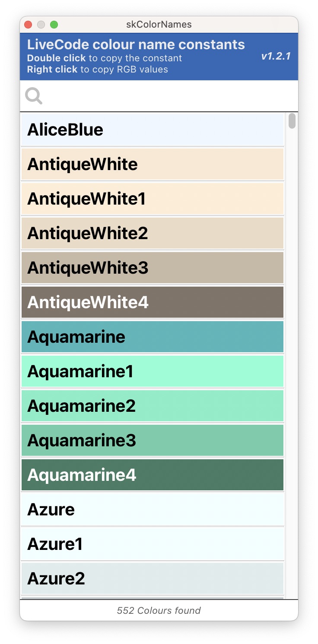Viewport: 318px width, 644px height.
Task: Click the Aquamarine1 swatch
Action: [153, 371]
